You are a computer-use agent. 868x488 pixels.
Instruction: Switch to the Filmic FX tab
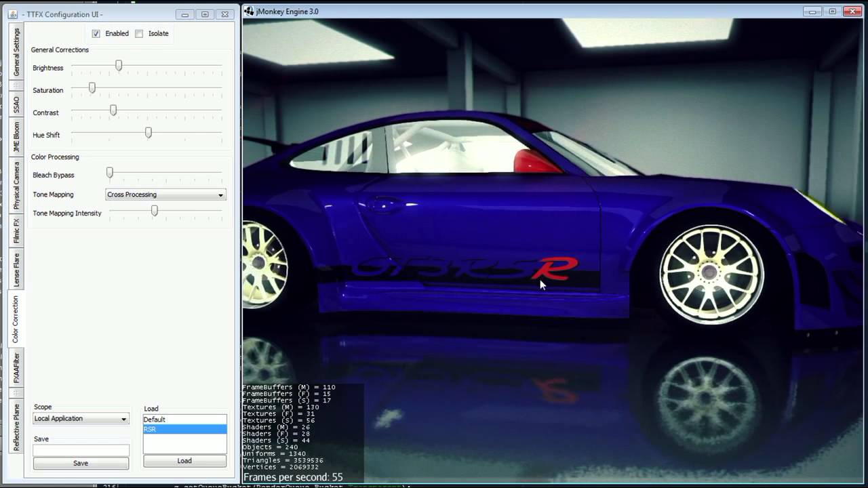pos(16,231)
